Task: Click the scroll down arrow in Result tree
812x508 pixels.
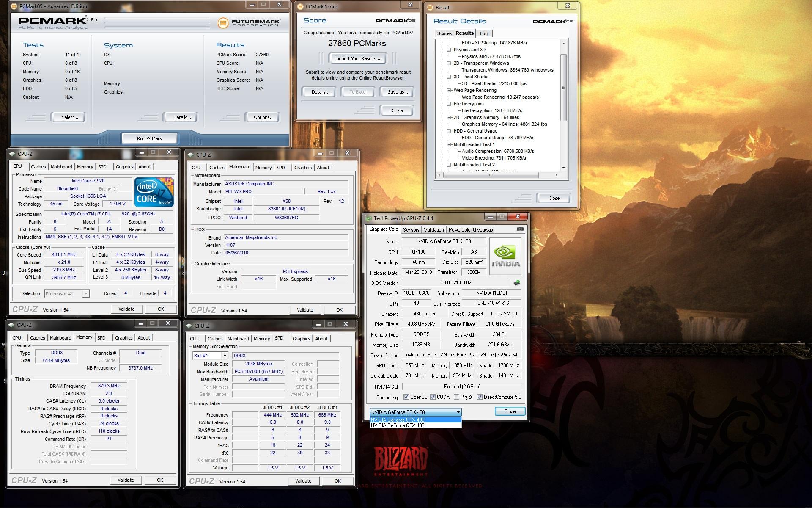Action: 563,168
